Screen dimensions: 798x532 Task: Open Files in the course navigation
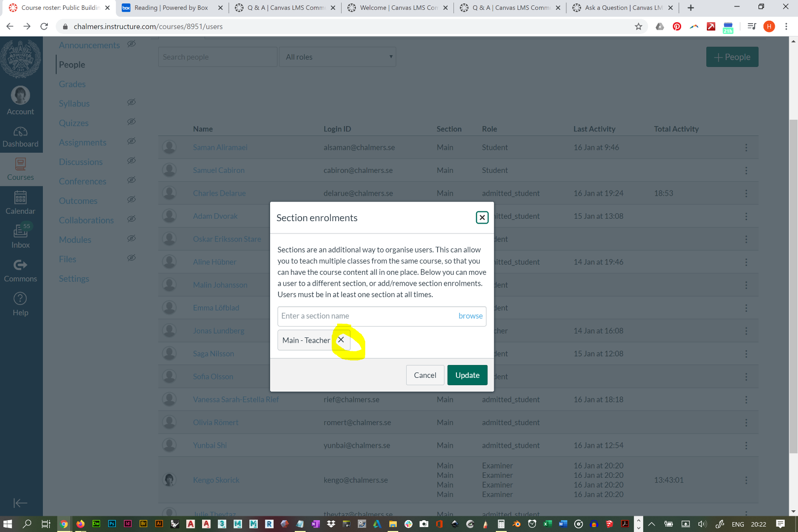[x=68, y=259]
